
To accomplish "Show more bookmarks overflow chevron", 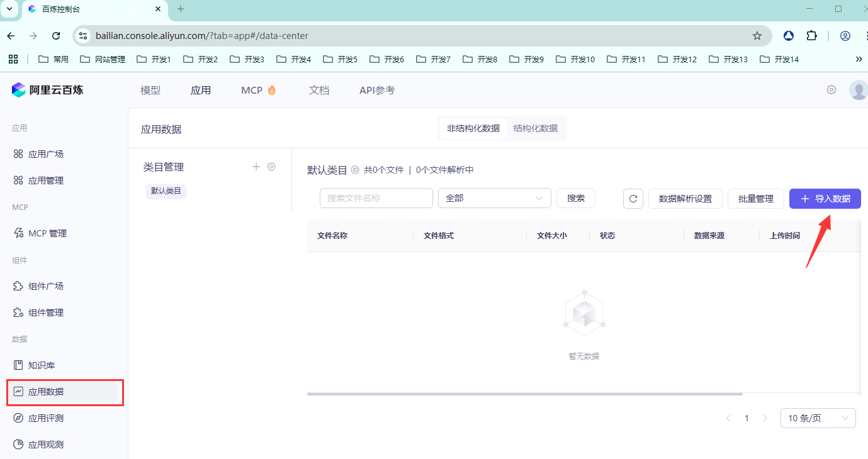I will coord(859,59).
